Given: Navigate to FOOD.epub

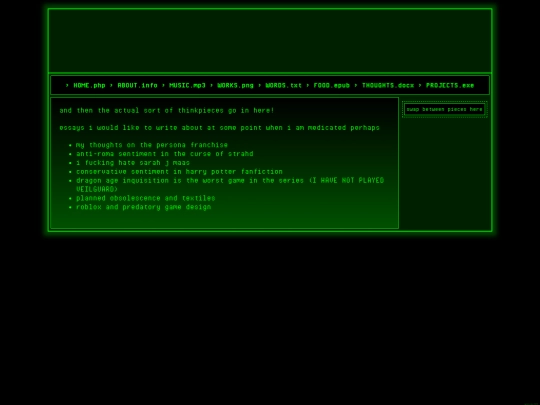Looking at the screenshot, I should [332, 85].
